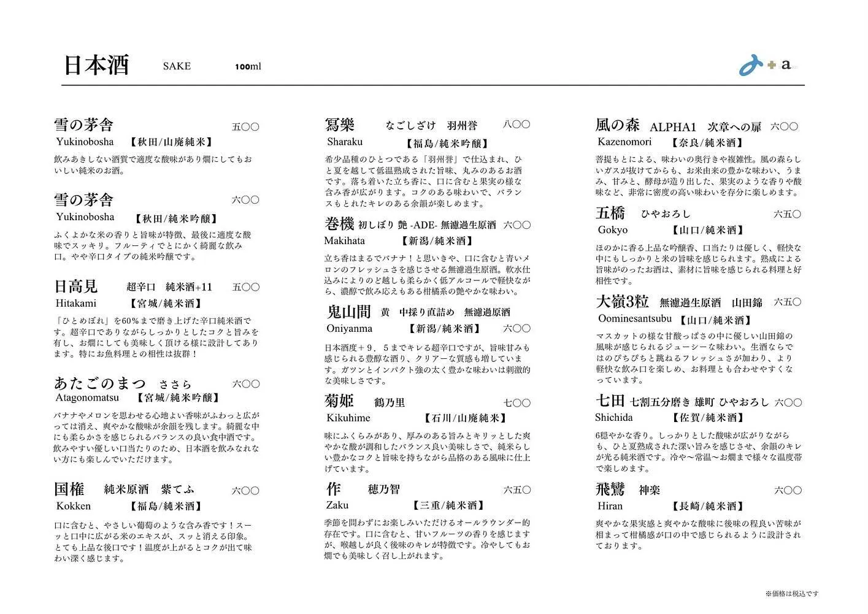Click the Sharaku romanized name

pos(345,142)
